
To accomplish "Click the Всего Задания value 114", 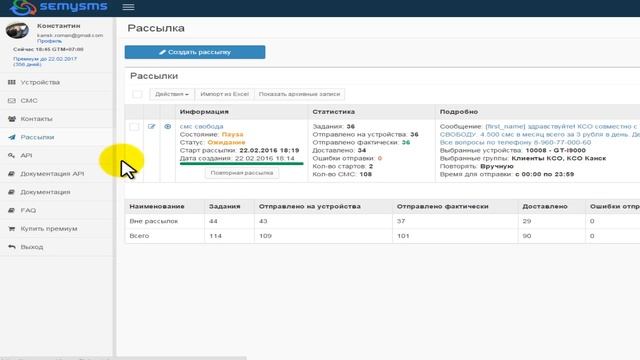I will click(215, 236).
